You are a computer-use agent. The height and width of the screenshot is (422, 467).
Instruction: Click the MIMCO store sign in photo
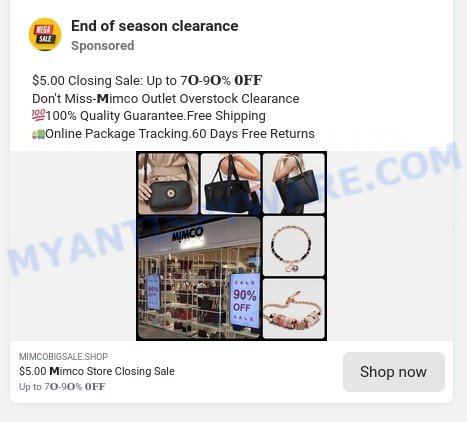(x=187, y=235)
